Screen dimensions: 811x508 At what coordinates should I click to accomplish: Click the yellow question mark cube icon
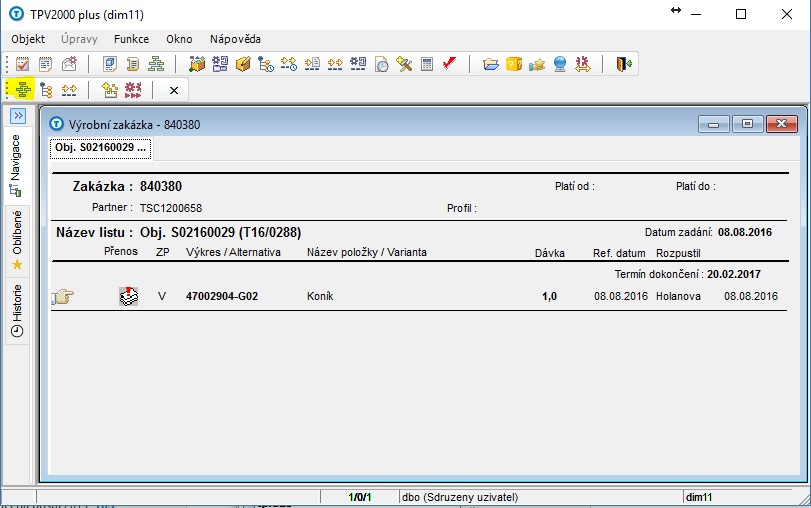pos(514,64)
